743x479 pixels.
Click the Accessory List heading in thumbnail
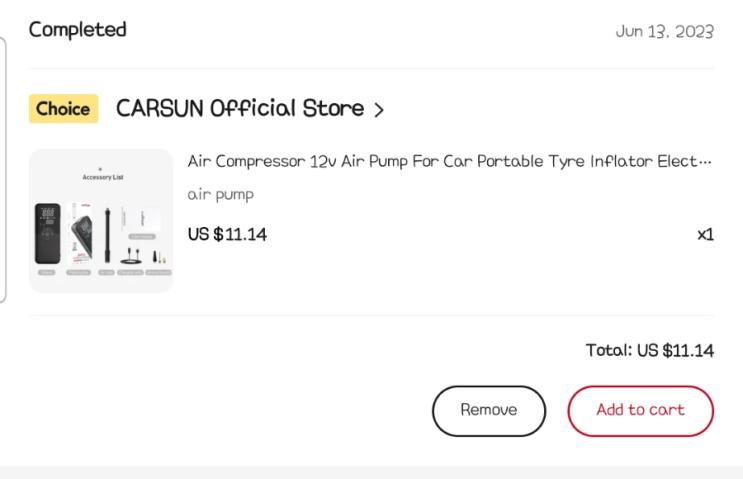click(x=101, y=176)
